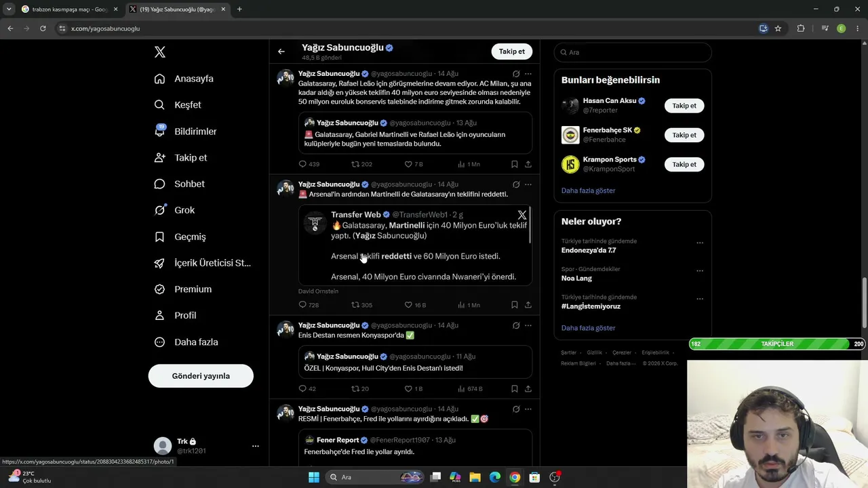Bookmark the Rafael Leão post
Screen dimensions: 868x488
pyautogui.click(x=515, y=164)
